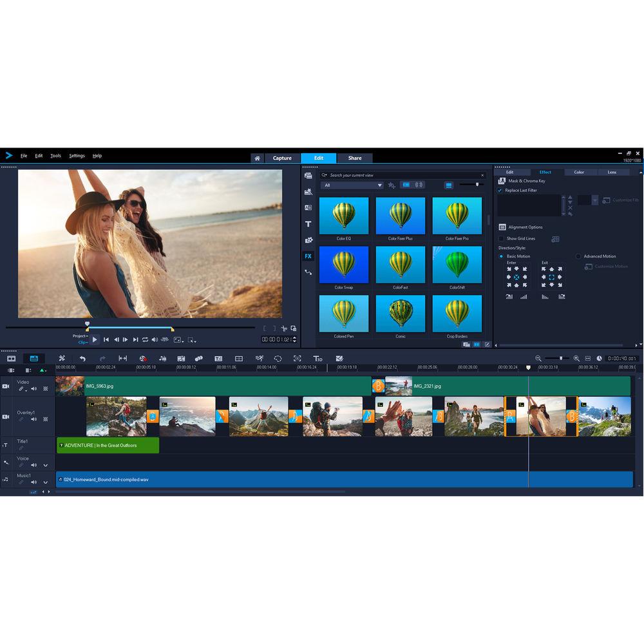Screen dimensions: 644x644
Task: Switch to storyboard view icon
Action: [12, 359]
